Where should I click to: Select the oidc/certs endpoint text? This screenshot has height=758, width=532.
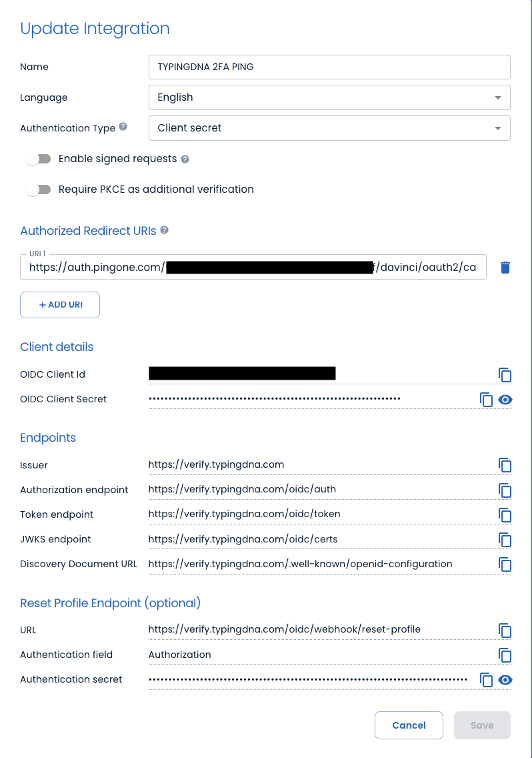[x=243, y=539]
